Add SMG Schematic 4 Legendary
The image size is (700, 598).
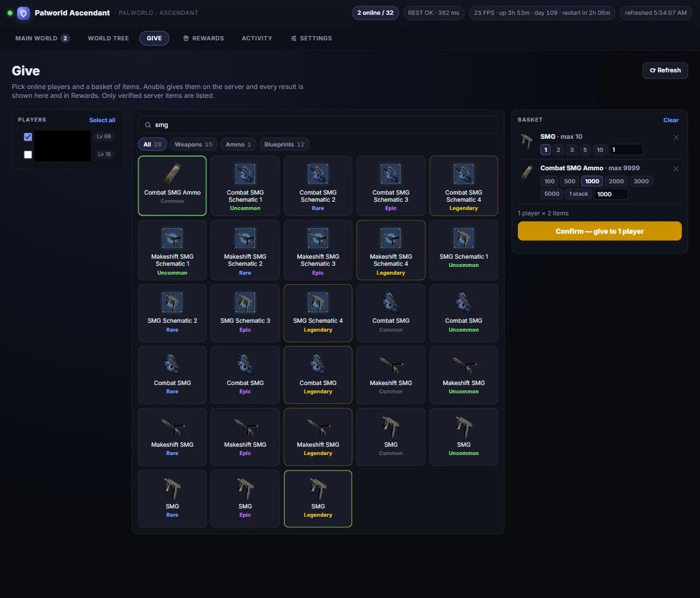(x=318, y=313)
